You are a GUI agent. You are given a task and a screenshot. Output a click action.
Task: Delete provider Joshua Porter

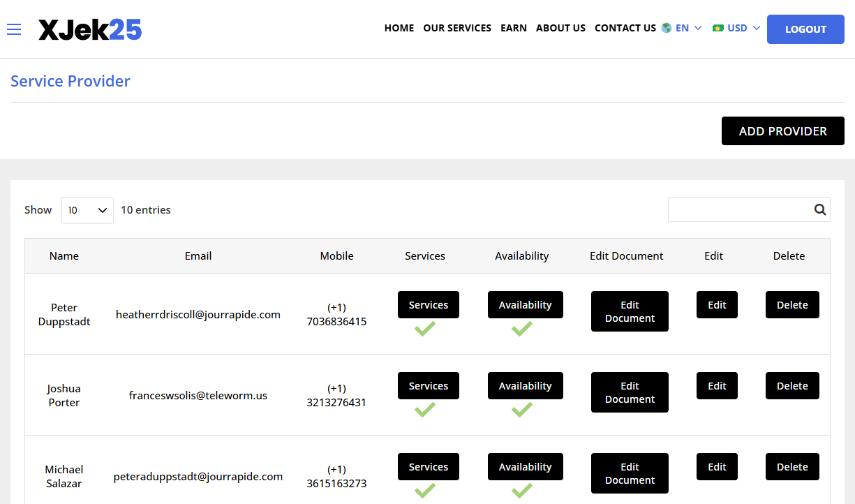click(x=792, y=386)
